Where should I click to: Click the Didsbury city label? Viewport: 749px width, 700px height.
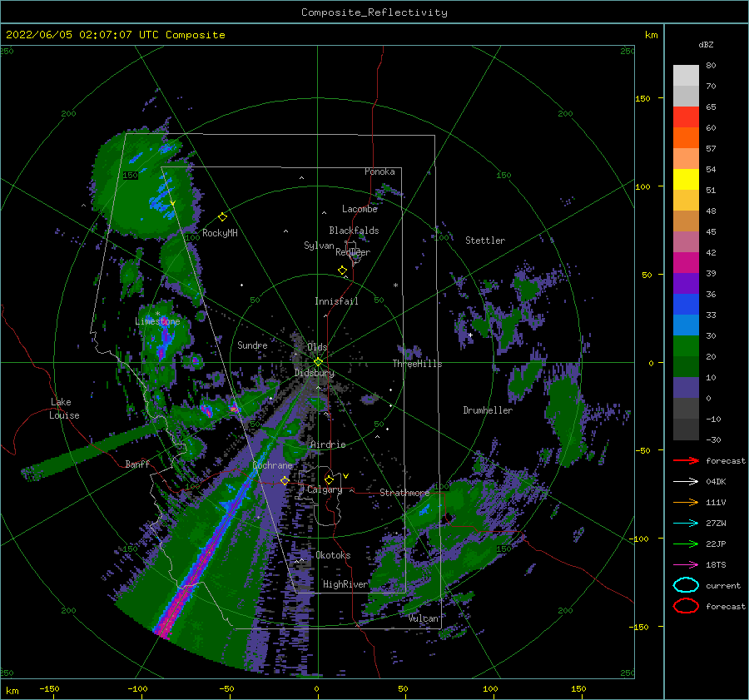point(315,373)
